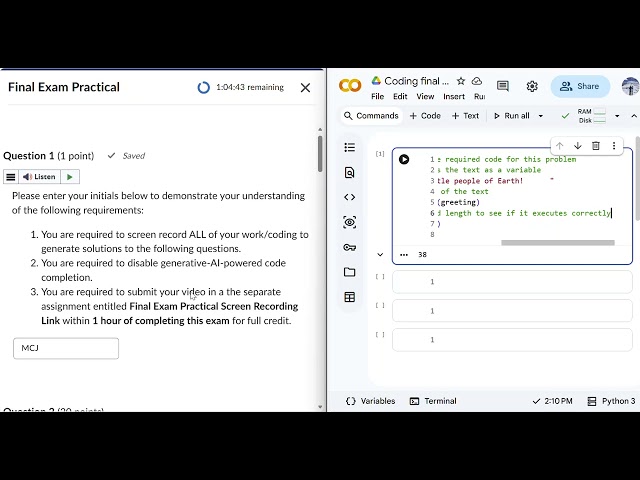Click the Final Exam Practical heading
This screenshot has width=640, height=480.
click(64, 87)
